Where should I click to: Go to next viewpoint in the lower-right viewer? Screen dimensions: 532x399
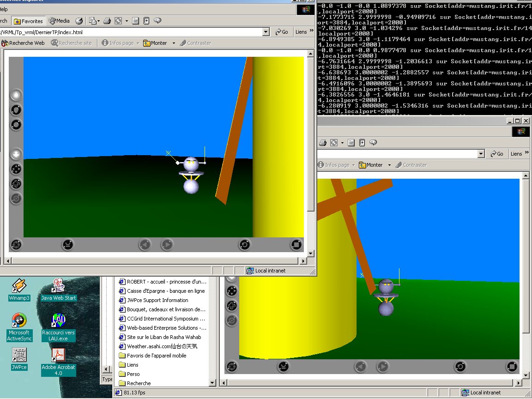(382, 367)
